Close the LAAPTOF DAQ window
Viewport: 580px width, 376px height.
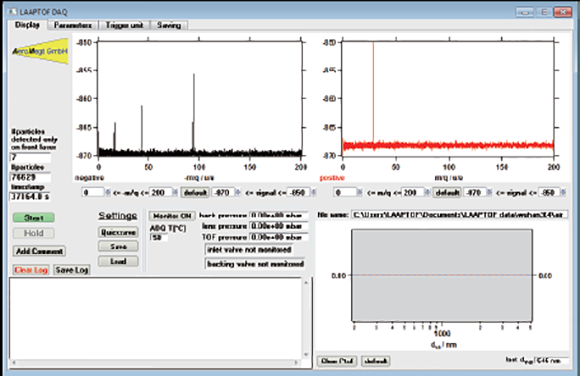(x=563, y=12)
